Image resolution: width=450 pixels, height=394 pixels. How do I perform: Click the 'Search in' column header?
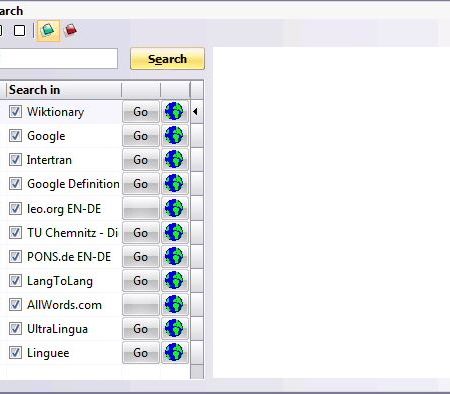point(64,90)
